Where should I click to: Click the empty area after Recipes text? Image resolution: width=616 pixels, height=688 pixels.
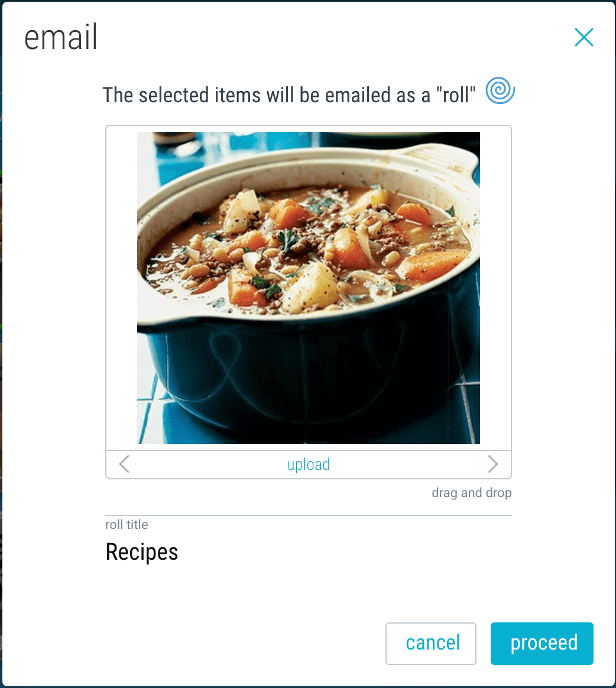(x=345, y=551)
